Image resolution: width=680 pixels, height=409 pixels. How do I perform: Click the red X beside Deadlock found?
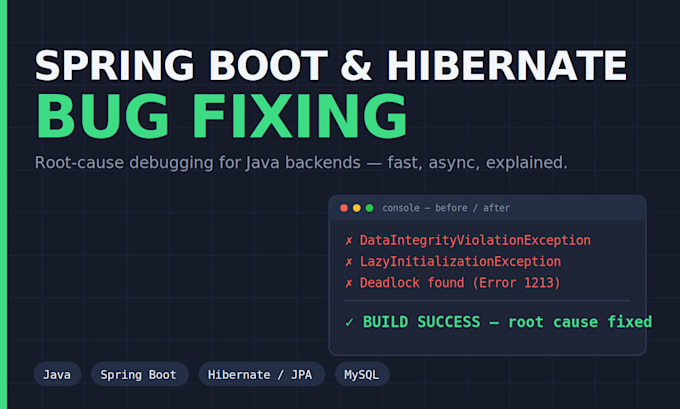coord(349,283)
